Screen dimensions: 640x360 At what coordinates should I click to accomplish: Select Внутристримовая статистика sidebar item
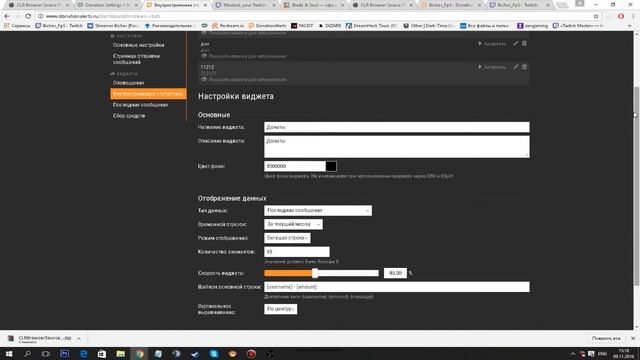click(148, 93)
